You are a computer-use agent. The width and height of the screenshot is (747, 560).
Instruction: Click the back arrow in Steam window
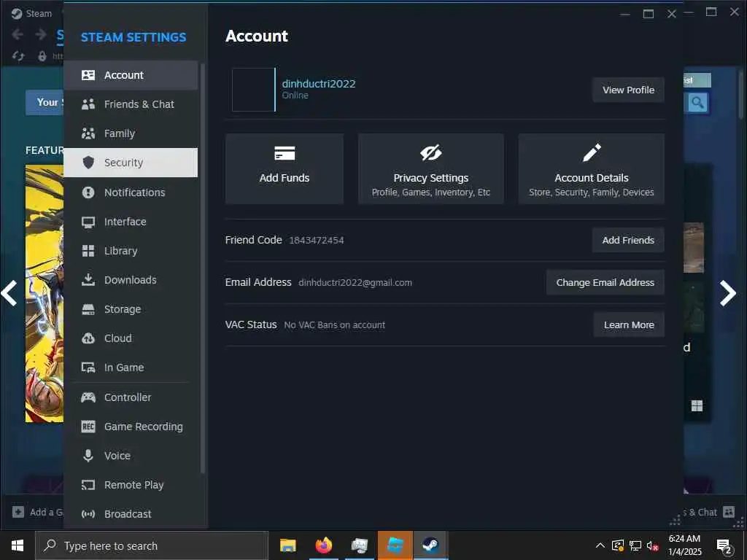pos(18,34)
